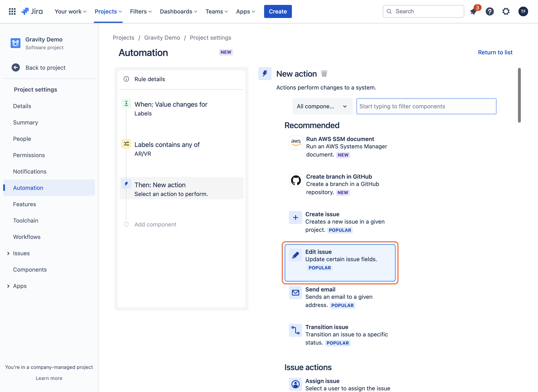
Task: Open the All components dropdown
Action: pos(323,106)
